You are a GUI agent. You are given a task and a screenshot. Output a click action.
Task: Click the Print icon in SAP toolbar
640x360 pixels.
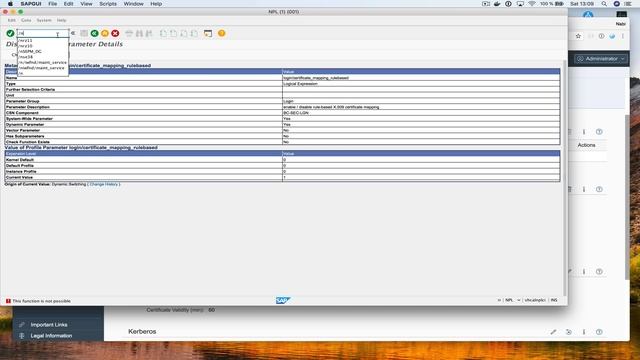pyautogui.click(x=129, y=33)
